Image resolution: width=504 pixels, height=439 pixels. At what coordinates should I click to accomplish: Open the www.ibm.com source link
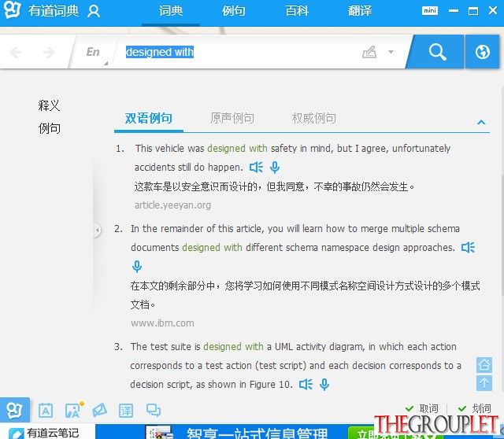(x=162, y=323)
